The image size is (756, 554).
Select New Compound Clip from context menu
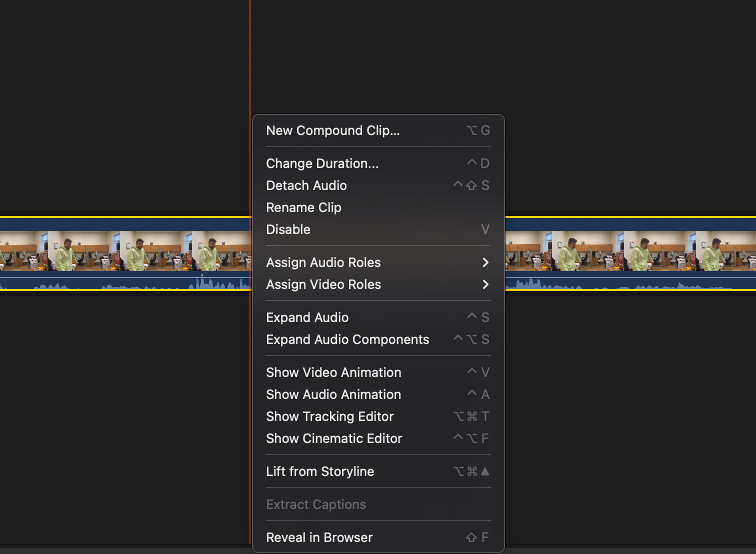(x=378, y=130)
